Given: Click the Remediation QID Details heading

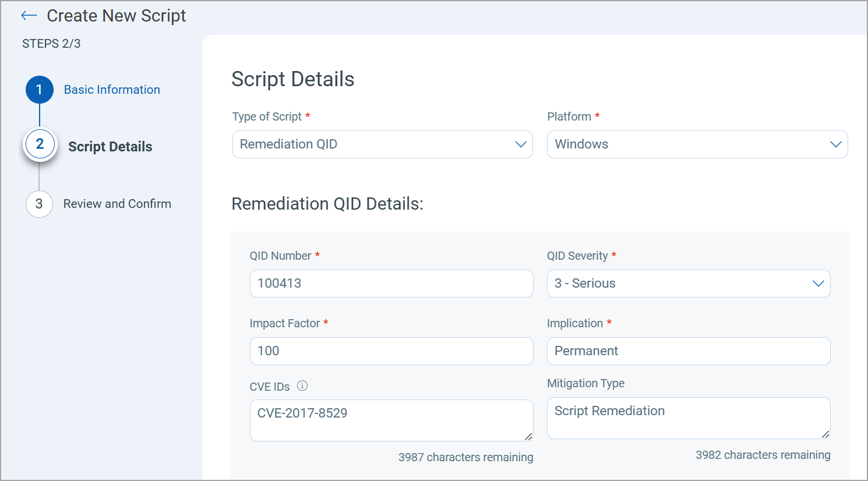Looking at the screenshot, I should (x=327, y=204).
